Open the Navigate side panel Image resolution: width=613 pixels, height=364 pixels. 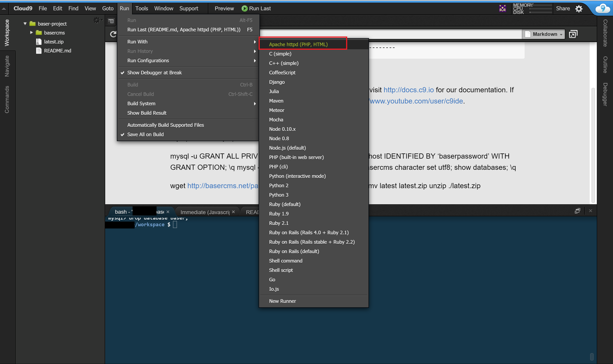click(x=7, y=66)
